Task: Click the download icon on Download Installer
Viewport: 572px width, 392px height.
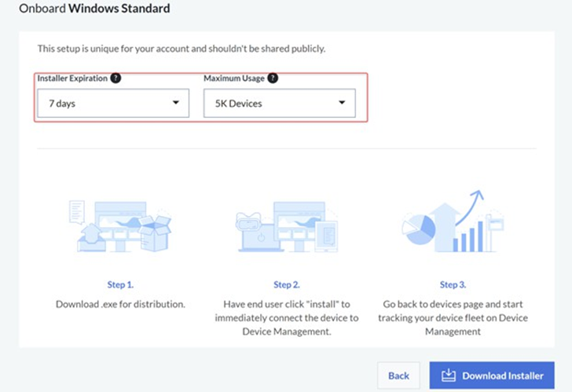Action: (449, 376)
